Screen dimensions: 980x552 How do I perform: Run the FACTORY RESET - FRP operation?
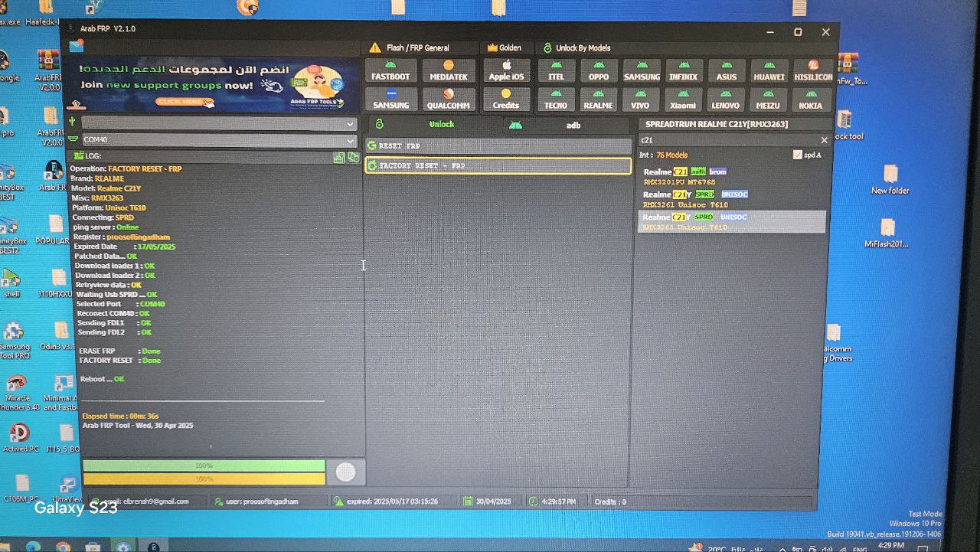tap(498, 165)
